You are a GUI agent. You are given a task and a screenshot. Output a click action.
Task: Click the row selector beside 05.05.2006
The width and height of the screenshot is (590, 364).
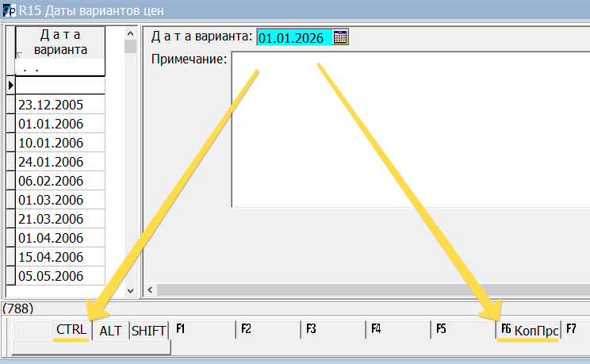[x=10, y=276]
